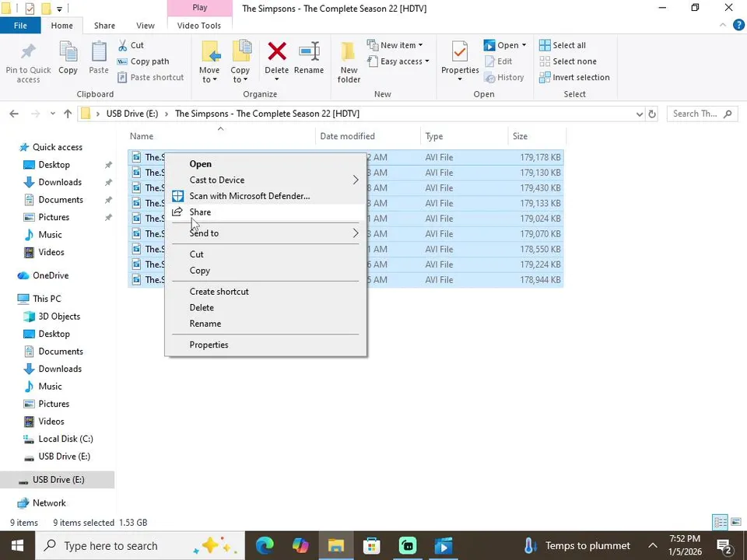
Task: Open the File tab
Action: pyautogui.click(x=20, y=26)
